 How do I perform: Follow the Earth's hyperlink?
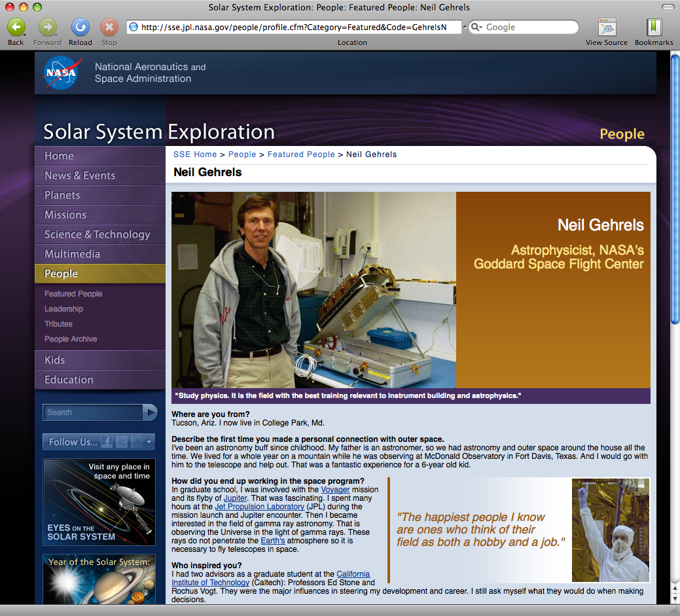coord(273,541)
